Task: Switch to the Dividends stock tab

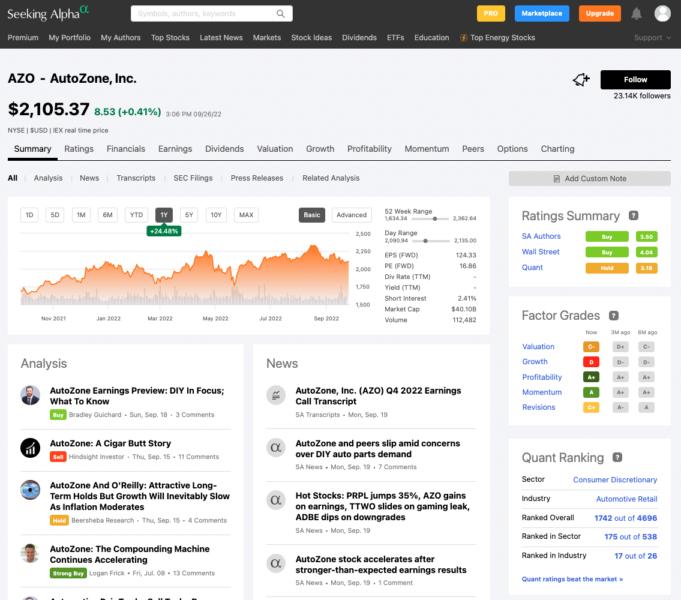Action: [x=225, y=149]
